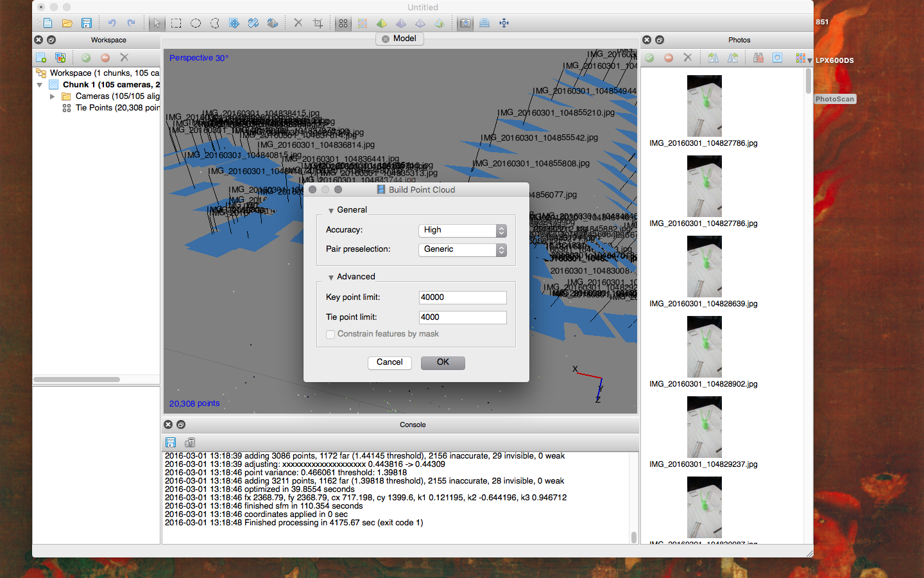Toggle the Show Aligned Chunks icon

pyautogui.click(x=484, y=23)
